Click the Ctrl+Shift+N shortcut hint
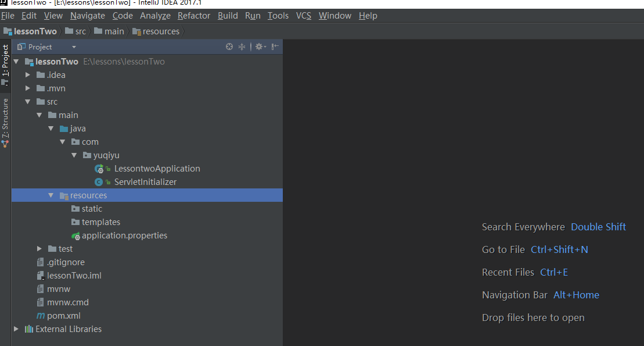The width and height of the screenshot is (644, 346). pyautogui.click(x=559, y=249)
